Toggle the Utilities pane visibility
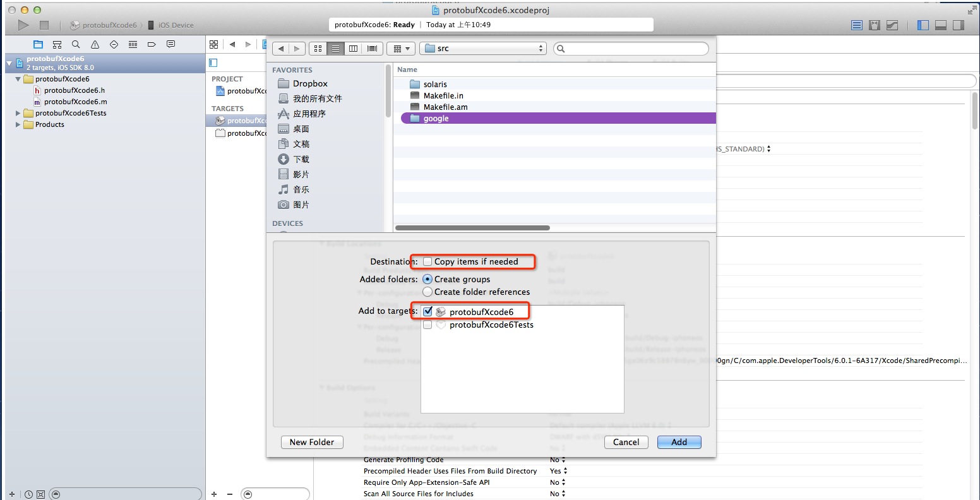 coord(959,25)
